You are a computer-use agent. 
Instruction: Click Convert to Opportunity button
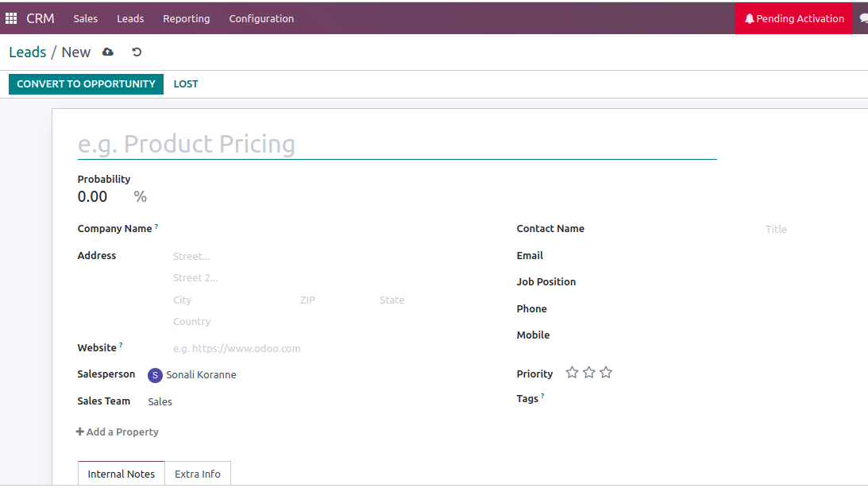pos(86,84)
